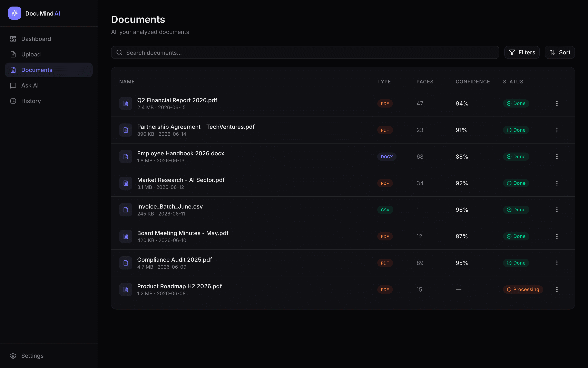The height and width of the screenshot is (368, 588).
Task: Open the Dashboard page
Action: click(x=49, y=39)
